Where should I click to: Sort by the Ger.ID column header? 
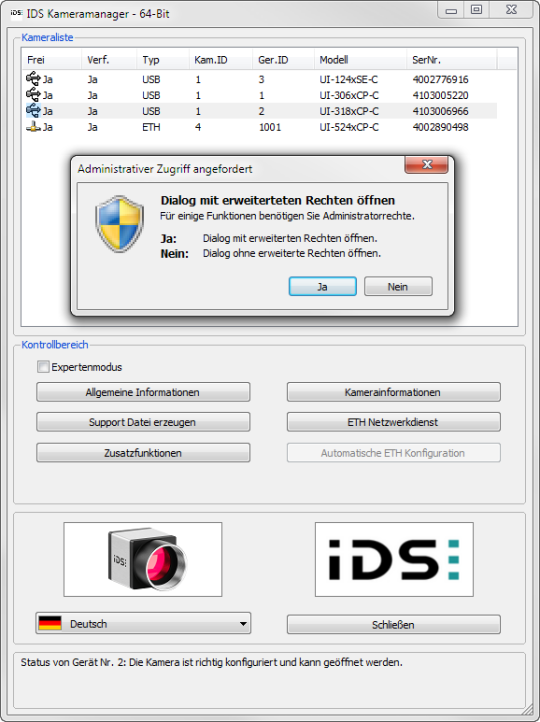click(x=284, y=60)
